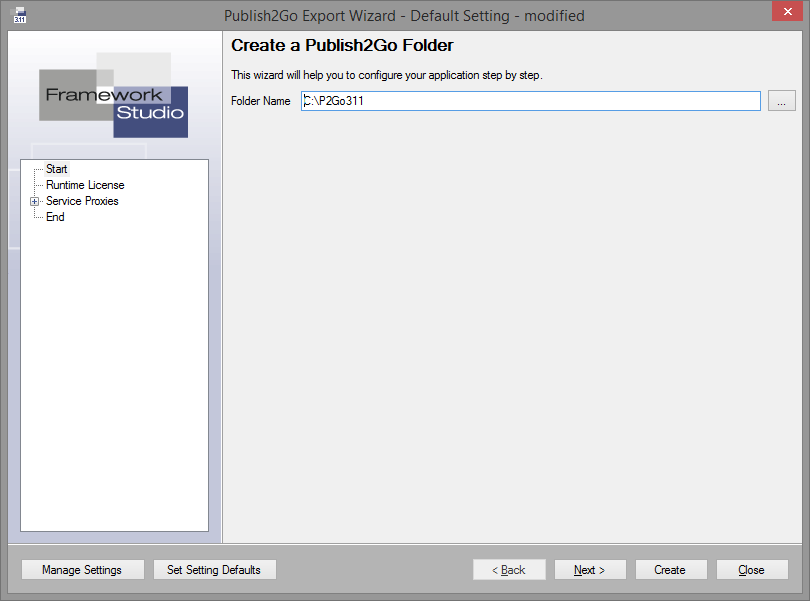Expand the Service Proxies tree node
The height and width of the screenshot is (601, 810).
click(34, 202)
